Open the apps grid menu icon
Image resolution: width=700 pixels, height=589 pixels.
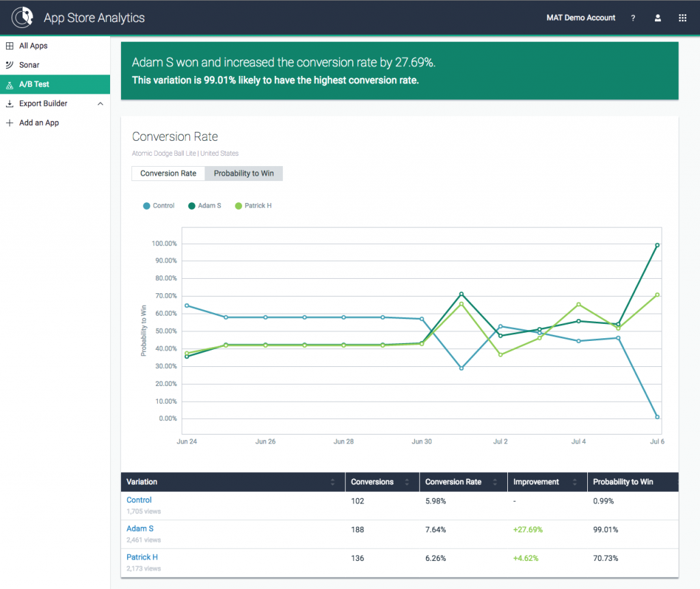pyautogui.click(x=682, y=18)
